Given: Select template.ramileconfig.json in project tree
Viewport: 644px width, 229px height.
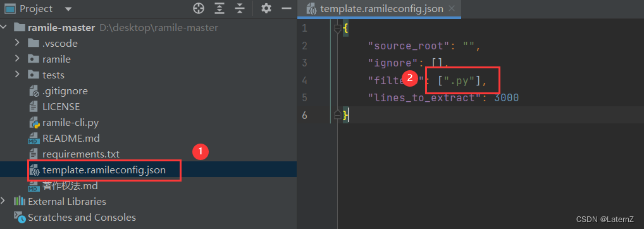Looking at the screenshot, I should coord(104,170).
